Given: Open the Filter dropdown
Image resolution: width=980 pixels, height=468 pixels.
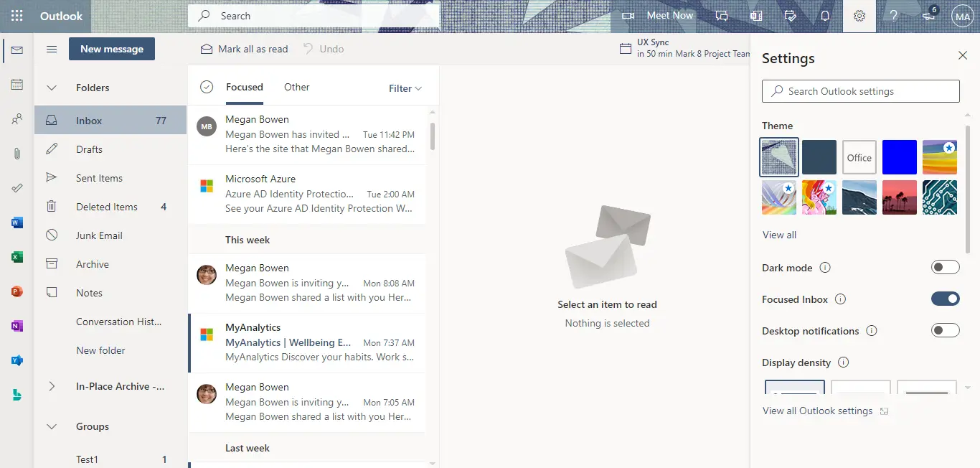Looking at the screenshot, I should pyautogui.click(x=405, y=88).
